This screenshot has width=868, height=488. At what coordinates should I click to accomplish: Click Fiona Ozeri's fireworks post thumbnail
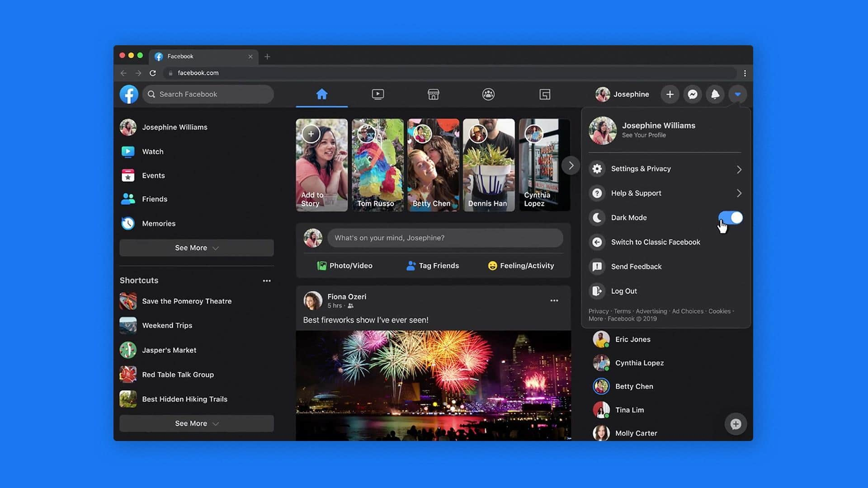pyautogui.click(x=434, y=385)
